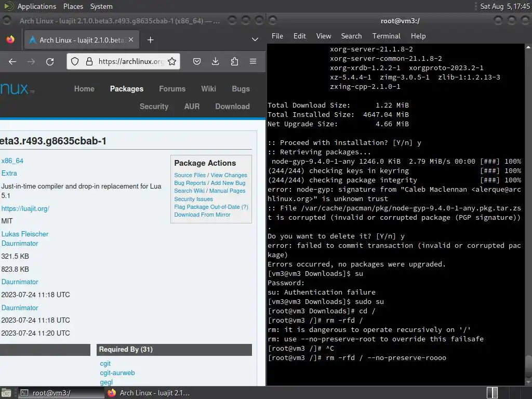Click the panel clock Sat Aug 5

[x=505, y=6]
